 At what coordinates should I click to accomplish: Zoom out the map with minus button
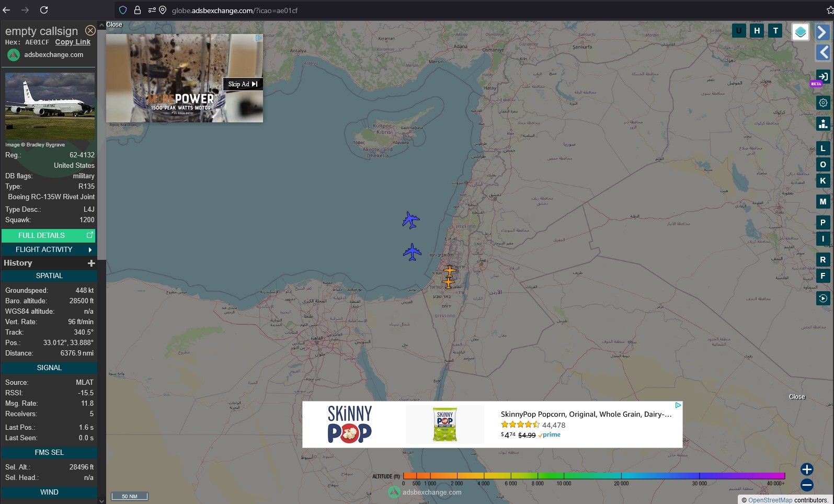(807, 485)
